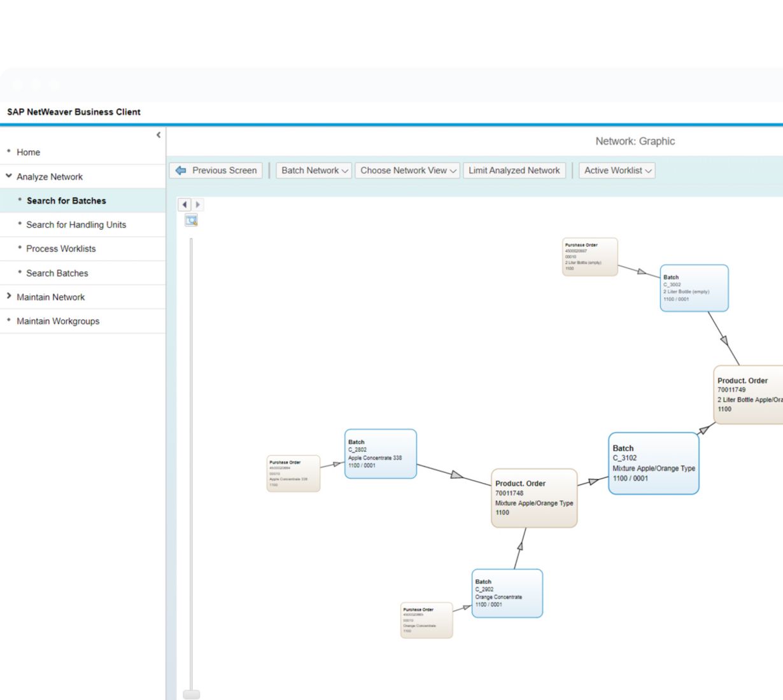The width and height of the screenshot is (783, 700).
Task: Open Process Worklists menu item
Action: [x=60, y=249]
